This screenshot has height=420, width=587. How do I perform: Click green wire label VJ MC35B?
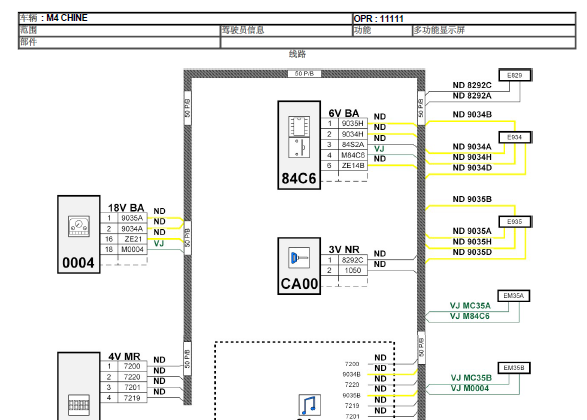pyautogui.click(x=471, y=378)
